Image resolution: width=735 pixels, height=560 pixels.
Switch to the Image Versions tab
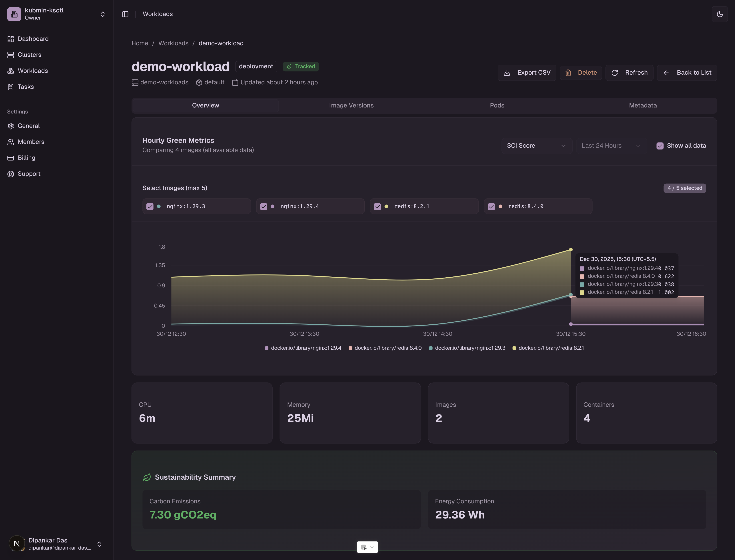coord(351,105)
